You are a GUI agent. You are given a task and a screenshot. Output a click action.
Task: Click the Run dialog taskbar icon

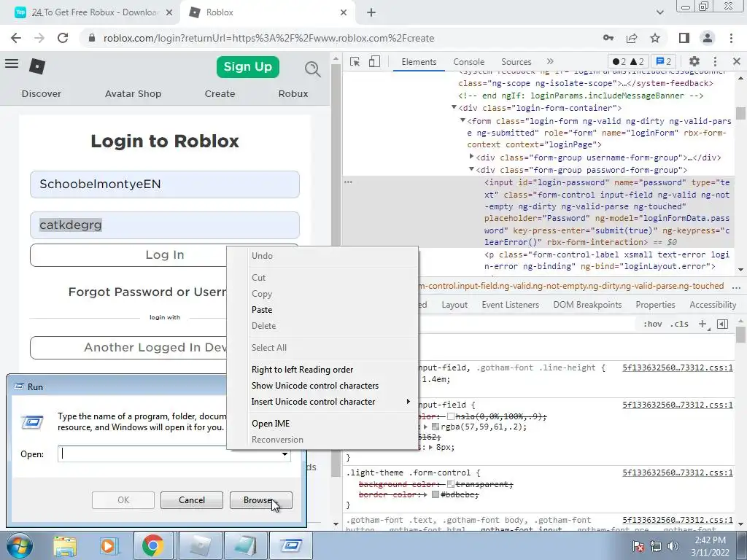click(290, 545)
